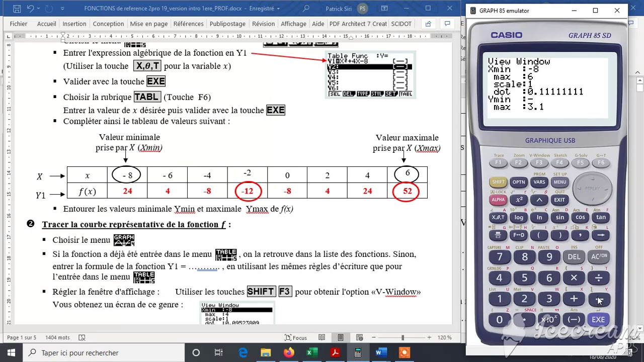Click the taskbar search box
Viewport: 644px width, 362px height.
(105, 353)
